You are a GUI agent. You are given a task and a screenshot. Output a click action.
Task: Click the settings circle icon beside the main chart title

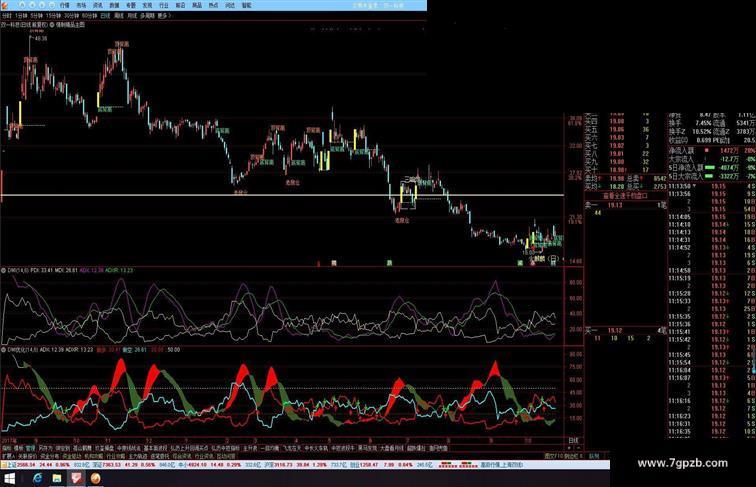click(52, 25)
